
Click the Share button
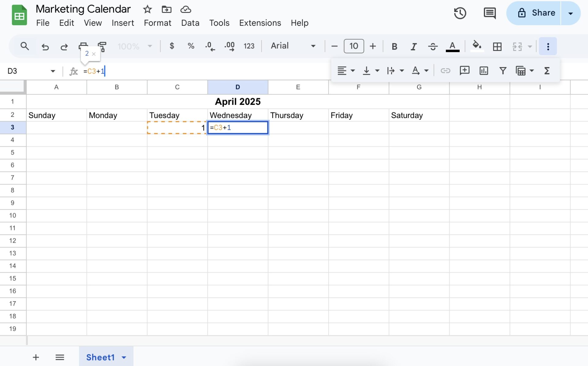(x=536, y=13)
